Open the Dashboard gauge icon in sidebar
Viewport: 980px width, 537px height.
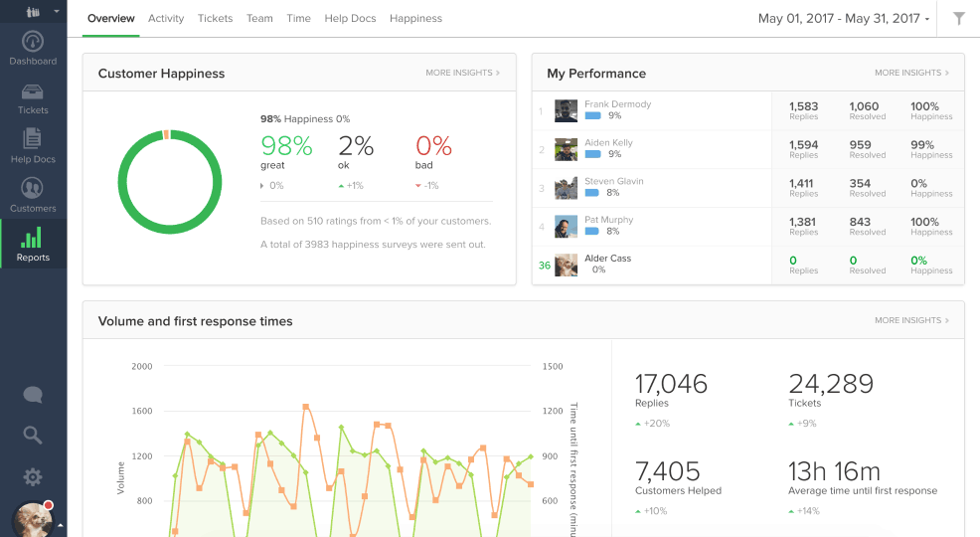coord(33,43)
